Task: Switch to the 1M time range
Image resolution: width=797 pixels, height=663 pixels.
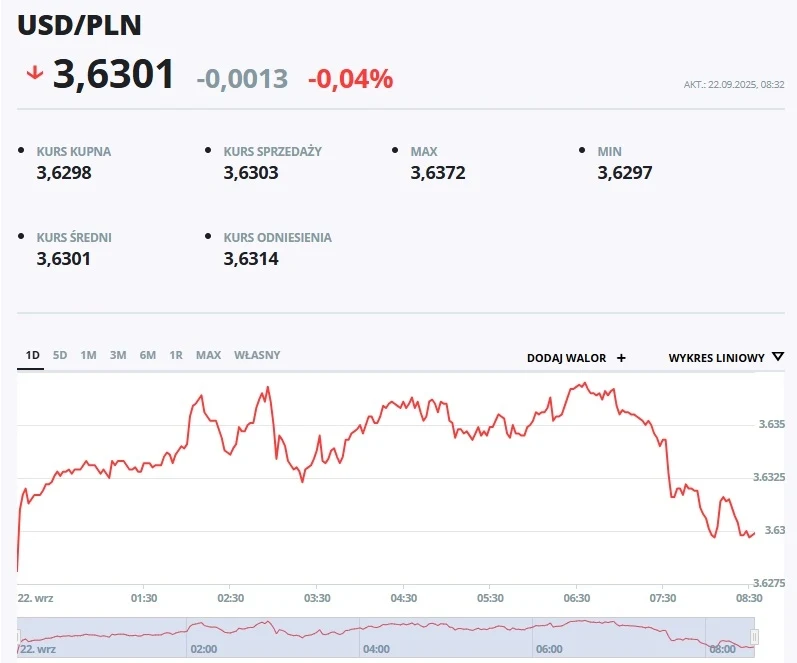Action: tap(89, 355)
